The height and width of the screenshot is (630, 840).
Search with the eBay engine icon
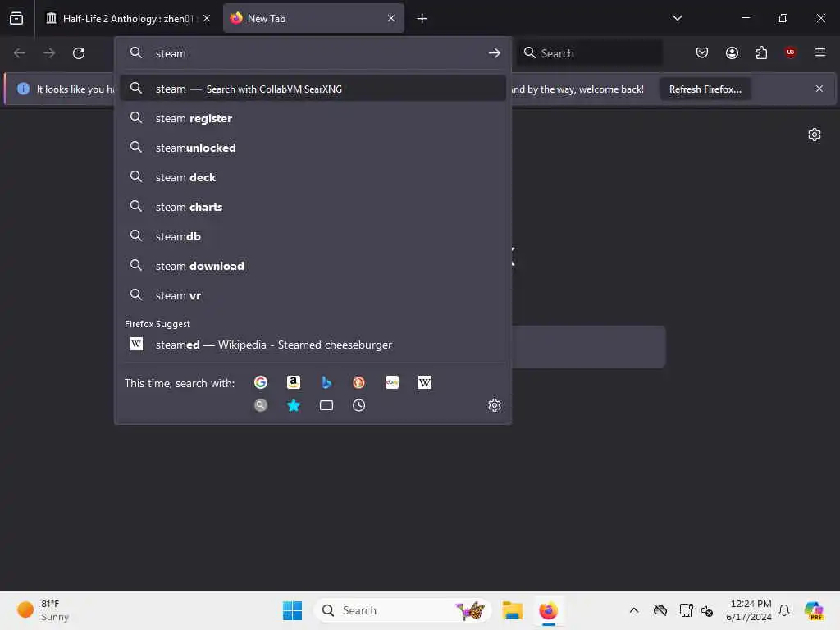point(391,382)
